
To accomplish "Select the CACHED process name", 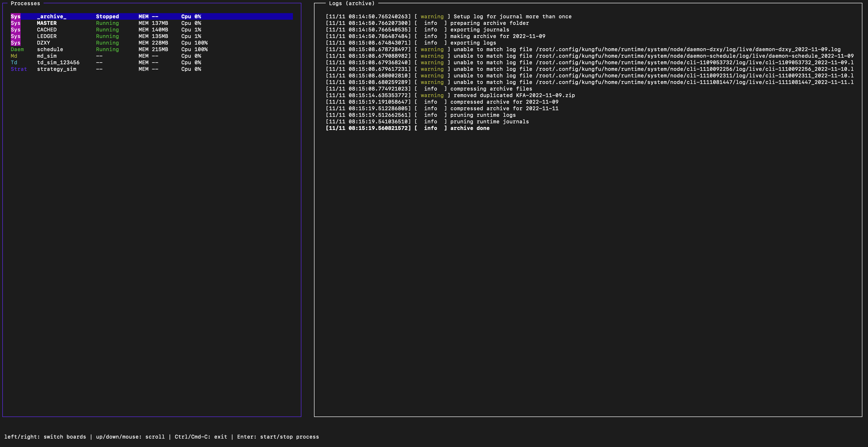I will pyautogui.click(x=47, y=30).
